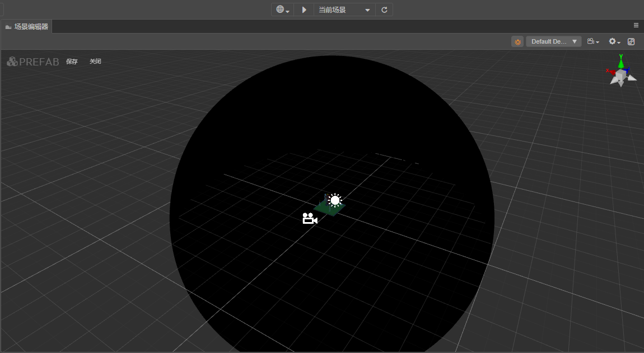Click 关闭 to close prefab mode
Screen dimensions: 644x353
click(x=95, y=61)
